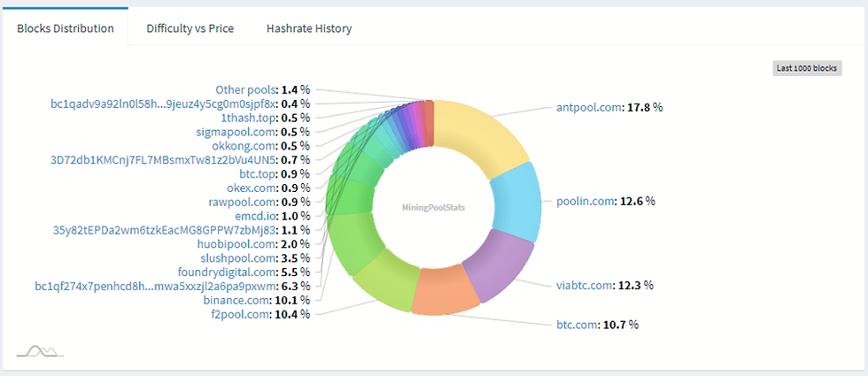Click the chart logo icon at bottom left
868x376 pixels.
(x=41, y=350)
